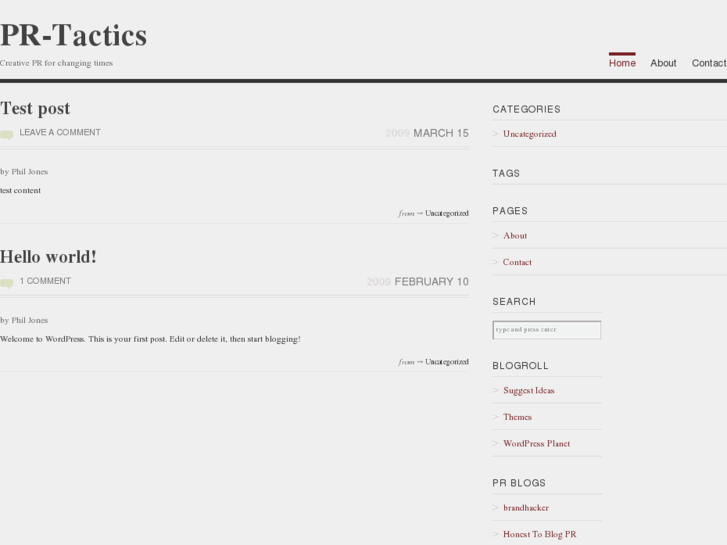Open the Contact link under Pages

coord(517,262)
